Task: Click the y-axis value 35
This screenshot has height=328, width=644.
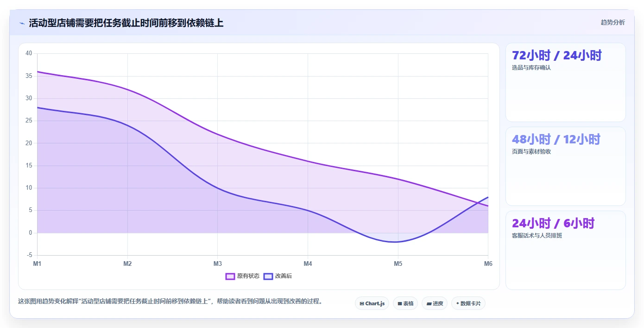Action: 29,76
